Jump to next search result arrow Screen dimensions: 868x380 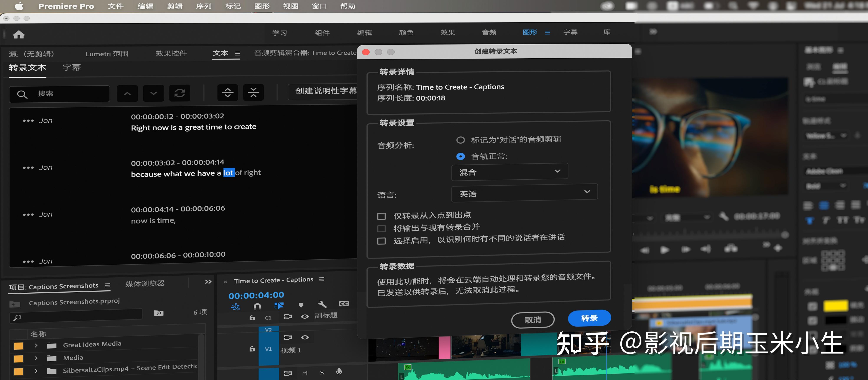pyautogui.click(x=154, y=93)
